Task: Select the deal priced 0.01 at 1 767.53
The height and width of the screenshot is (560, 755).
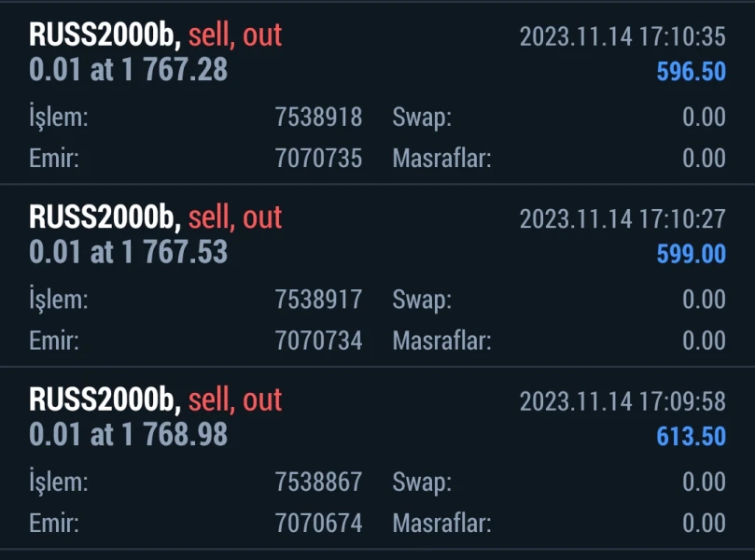Action: click(128, 253)
